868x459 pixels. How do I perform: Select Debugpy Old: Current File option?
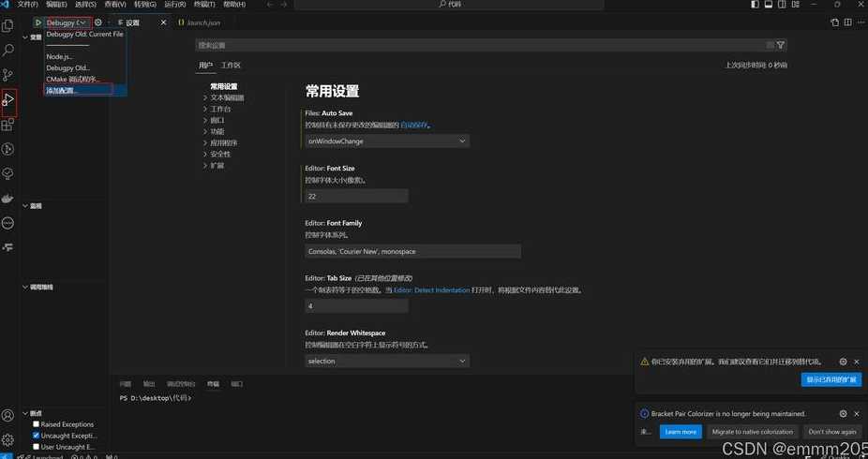coord(85,35)
